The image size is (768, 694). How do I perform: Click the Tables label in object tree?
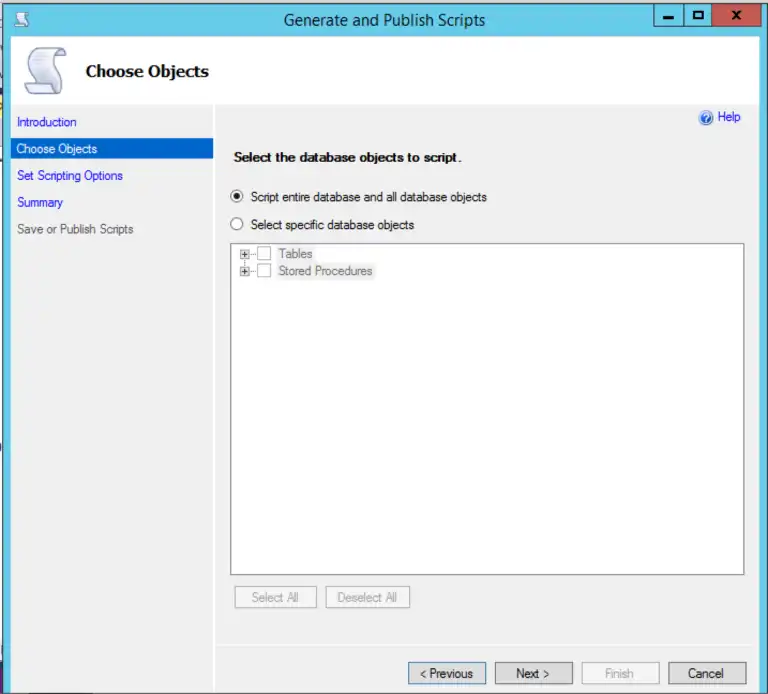point(295,254)
